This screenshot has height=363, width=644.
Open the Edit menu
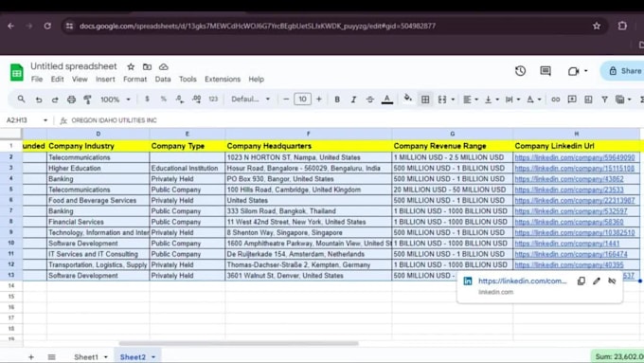click(57, 79)
